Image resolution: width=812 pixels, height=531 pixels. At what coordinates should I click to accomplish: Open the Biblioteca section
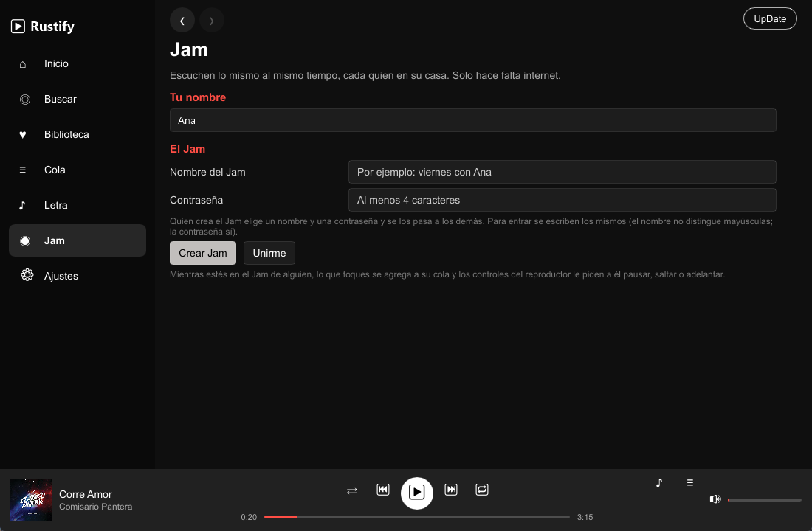[x=78, y=134]
